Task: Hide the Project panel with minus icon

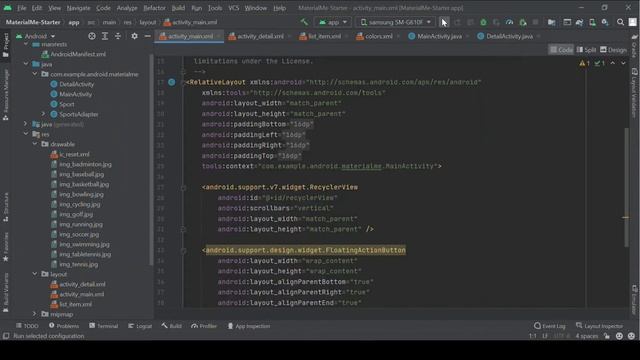Action: (147, 36)
